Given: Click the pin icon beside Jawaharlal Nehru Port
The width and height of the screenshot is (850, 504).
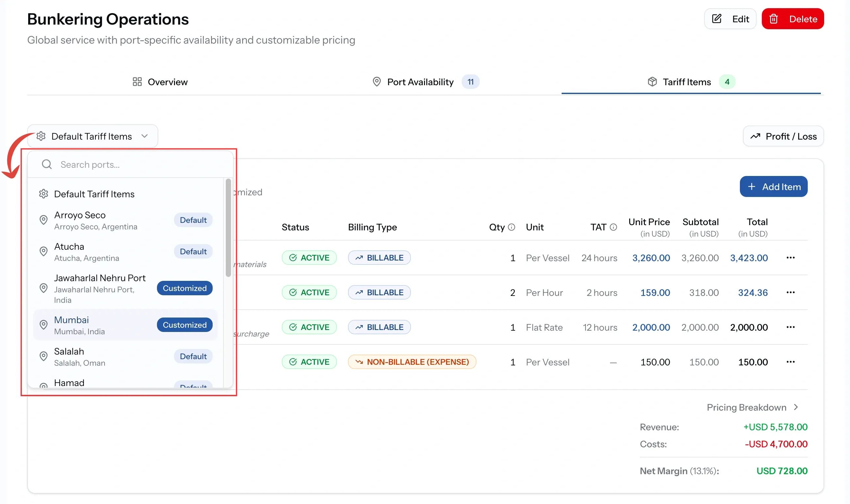Looking at the screenshot, I should 44,288.
